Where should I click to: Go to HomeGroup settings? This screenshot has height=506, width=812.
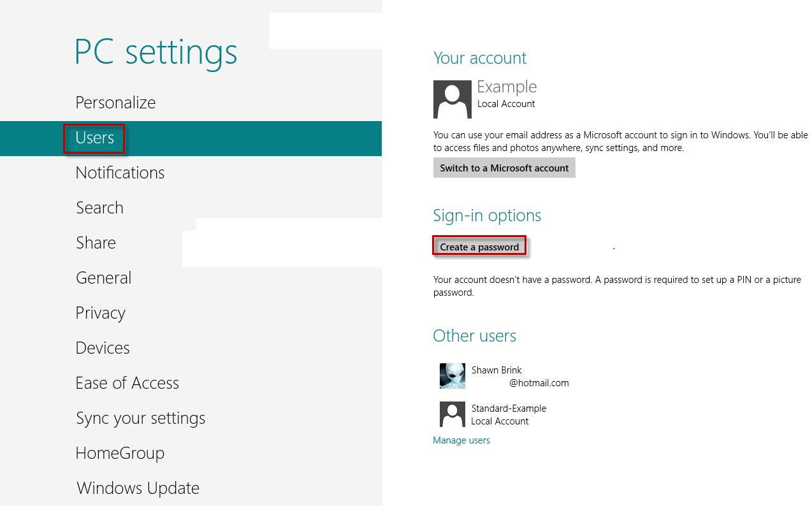point(120,453)
